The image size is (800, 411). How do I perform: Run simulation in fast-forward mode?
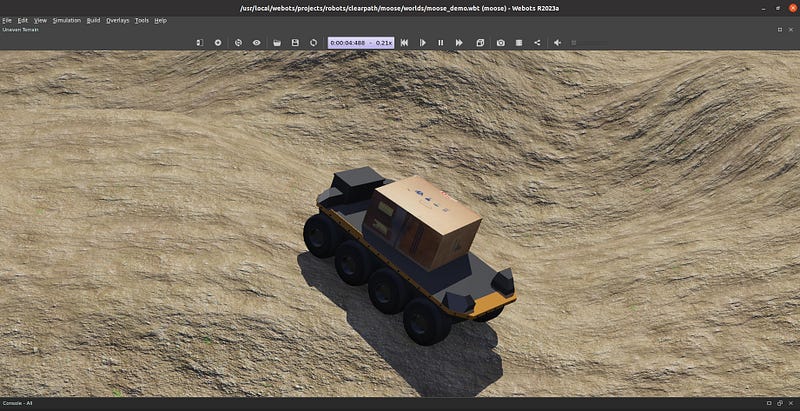(x=459, y=43)
